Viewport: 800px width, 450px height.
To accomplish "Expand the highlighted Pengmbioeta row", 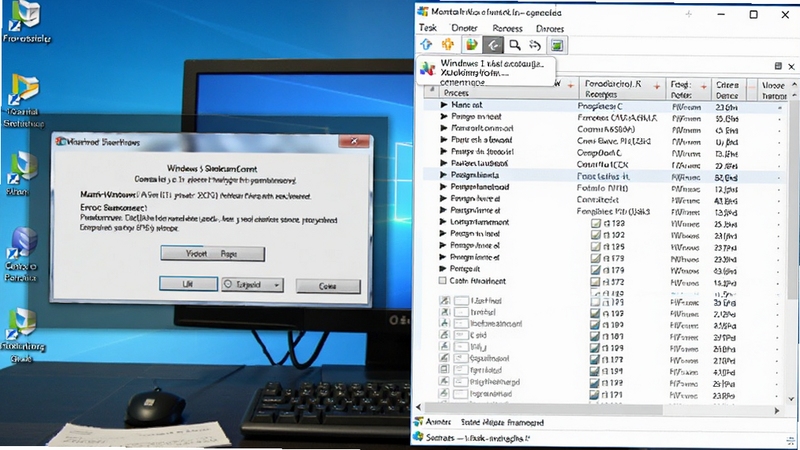I will coord(444,175).
